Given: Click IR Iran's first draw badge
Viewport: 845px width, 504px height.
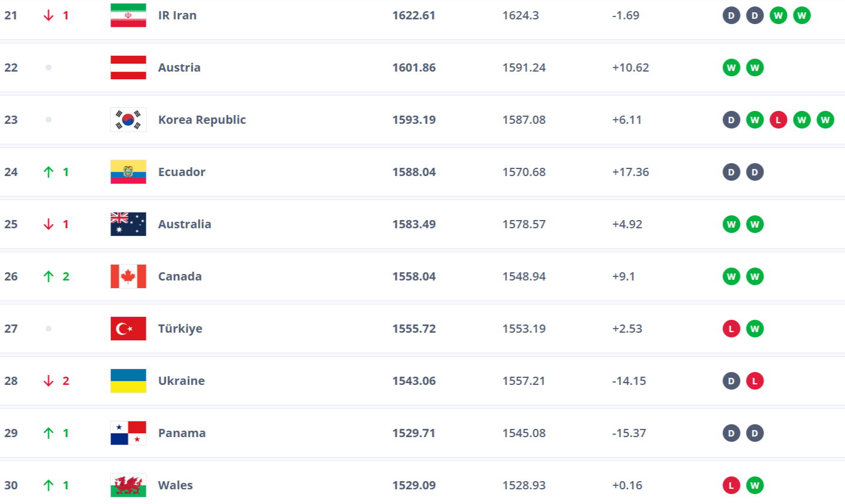Looking at the screenshot, I should [x=731, y=16].
